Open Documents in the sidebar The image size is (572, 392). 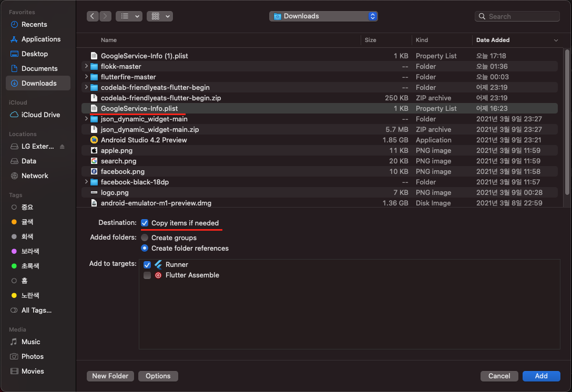click(x=39, y=68)
